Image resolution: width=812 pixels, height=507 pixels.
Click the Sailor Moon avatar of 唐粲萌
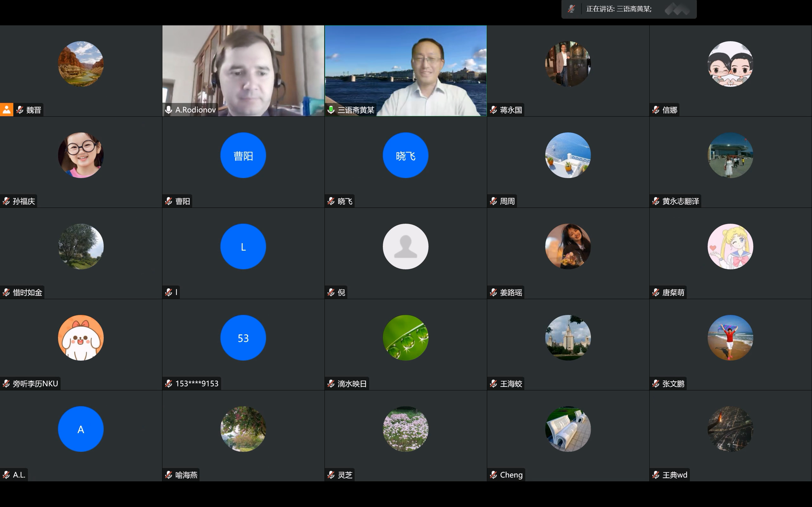(730, 247)
